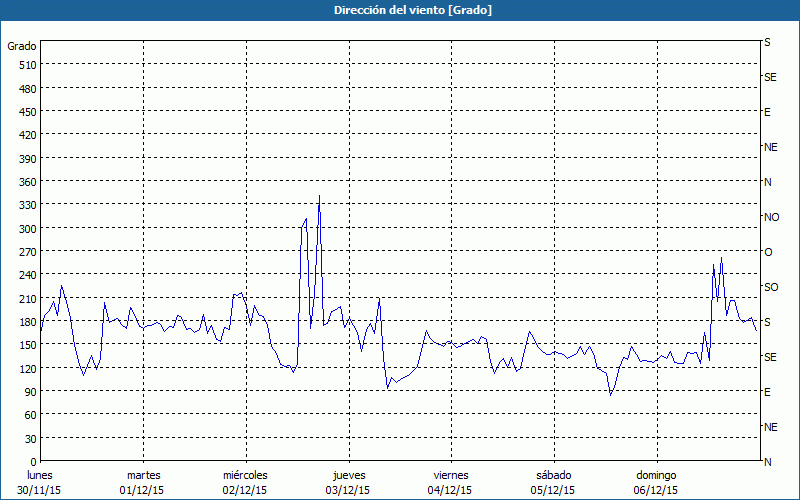Select the 360 tick label on the y-axis
Image resolution: width=800 pixels, height=500 pixels.
point(27,182)
